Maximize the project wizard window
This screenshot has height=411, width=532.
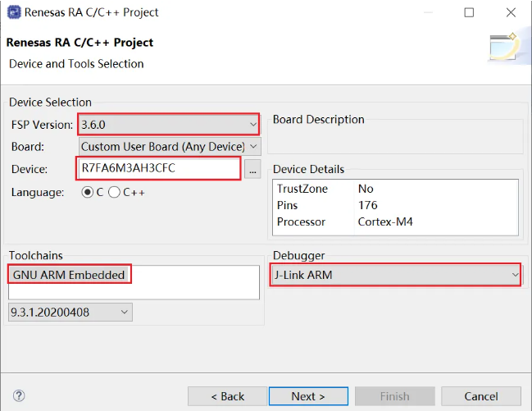coord(469,12)
